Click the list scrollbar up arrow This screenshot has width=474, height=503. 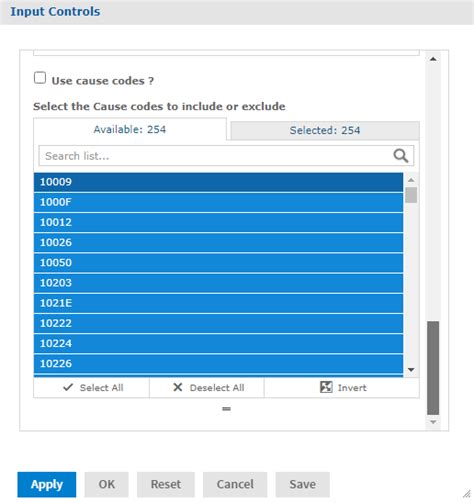point(411,180)
